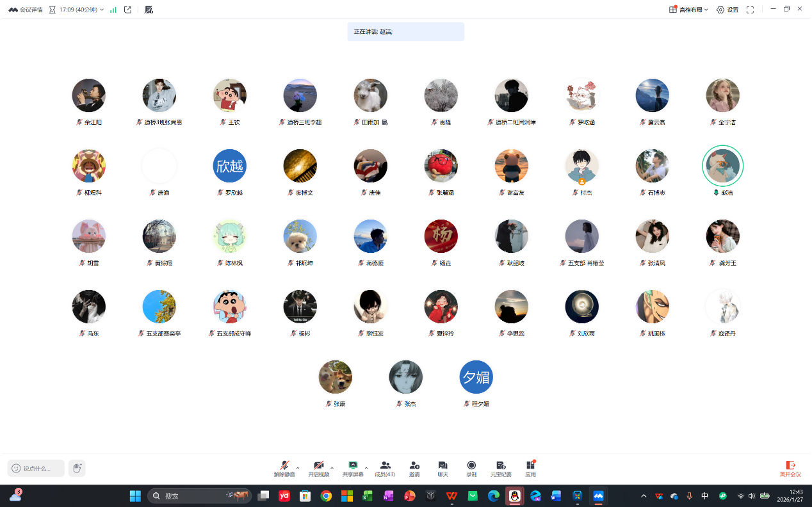812x507 pixels.
Task: Open the 宫格布局 layout dropdown
Action: (x=689, y=10)
